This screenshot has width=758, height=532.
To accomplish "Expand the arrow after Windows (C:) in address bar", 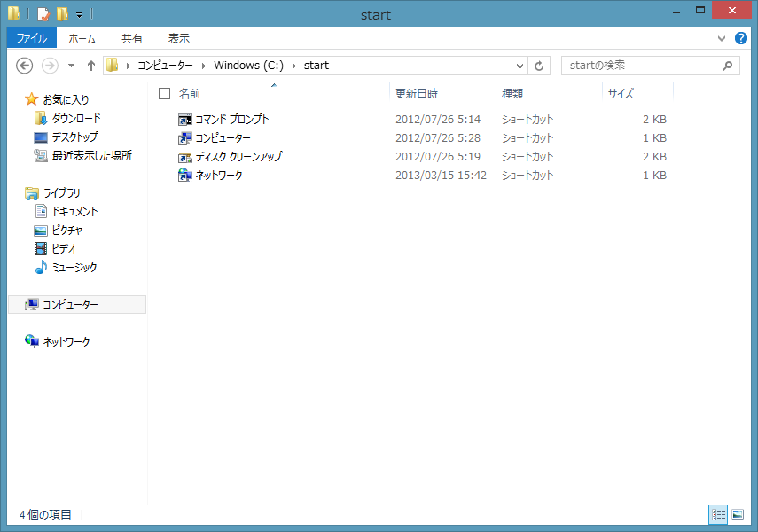I will coord(293,66).
